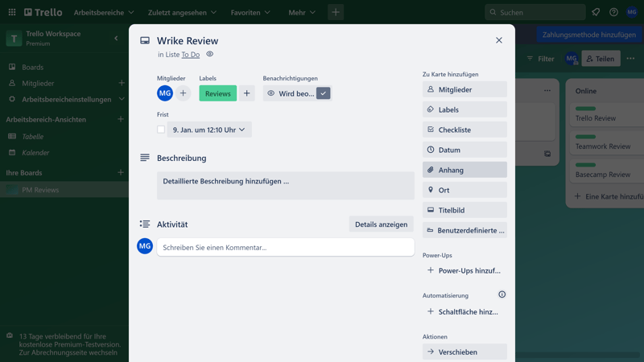Click the MG avatar beside the comment field
The image size is (644, 362).
(x=145, y=246)
